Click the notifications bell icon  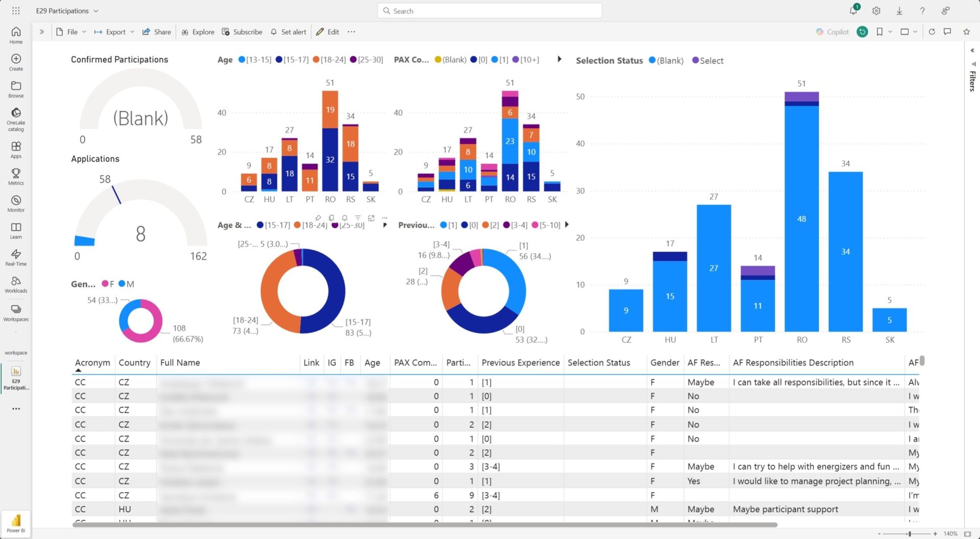click(x=853, y=11)
